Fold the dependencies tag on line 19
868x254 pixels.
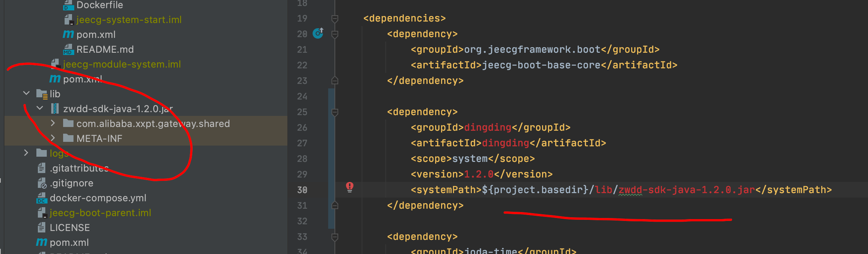coord(335,18)
